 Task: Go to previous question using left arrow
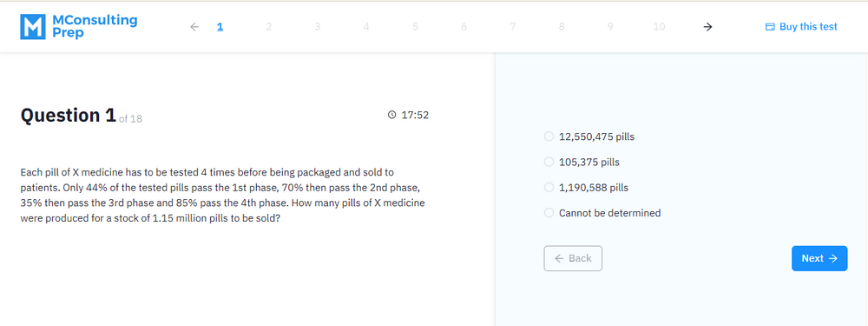click(194, 27)
